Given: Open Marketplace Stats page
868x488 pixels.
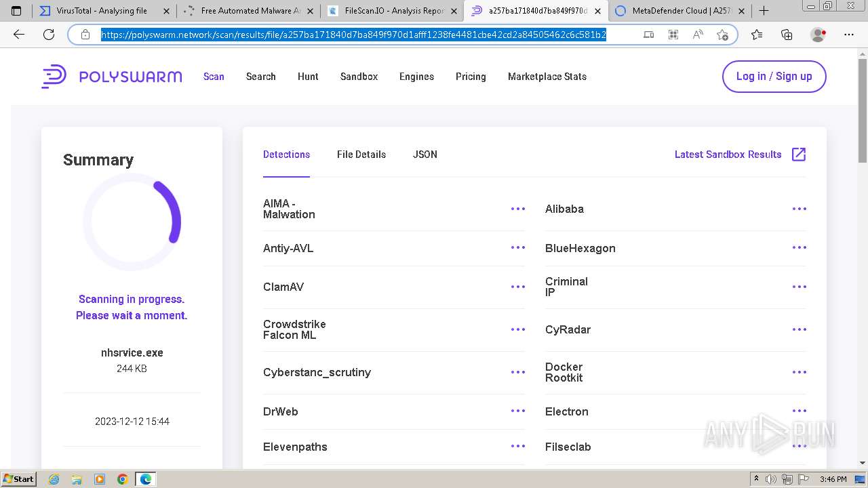Looking at the screenshot, I should click(x=547, y=77).
